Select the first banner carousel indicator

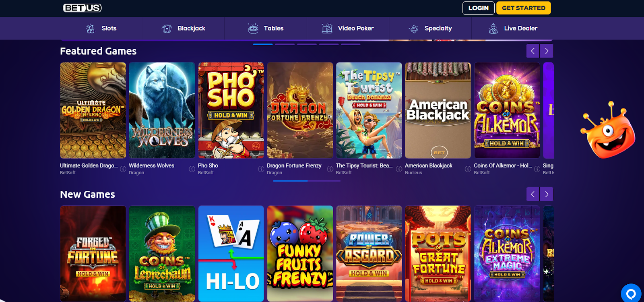(x=263, y=44)
